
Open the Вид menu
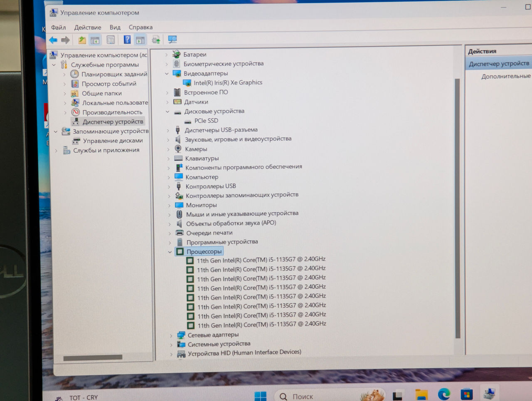click(115, 27)
